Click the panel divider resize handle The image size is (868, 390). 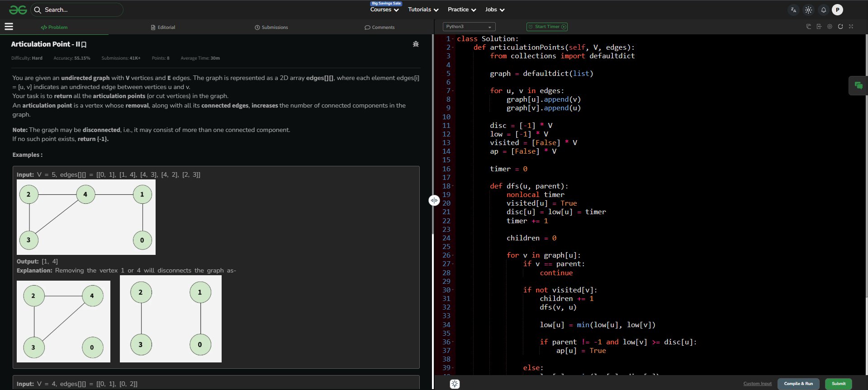[x=434, y=200]
